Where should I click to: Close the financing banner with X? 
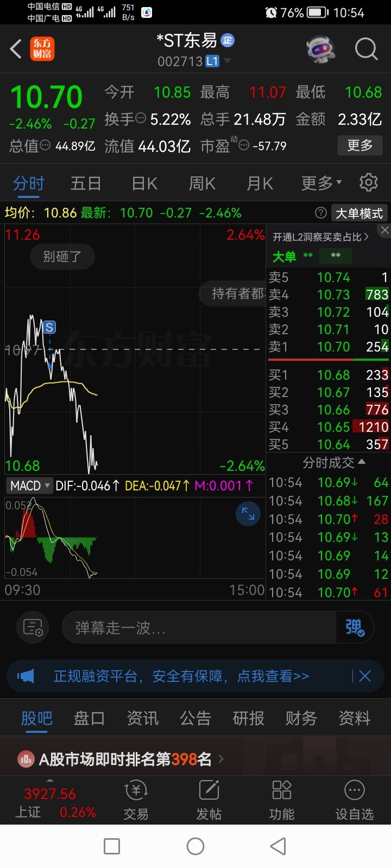coord(365,676)
